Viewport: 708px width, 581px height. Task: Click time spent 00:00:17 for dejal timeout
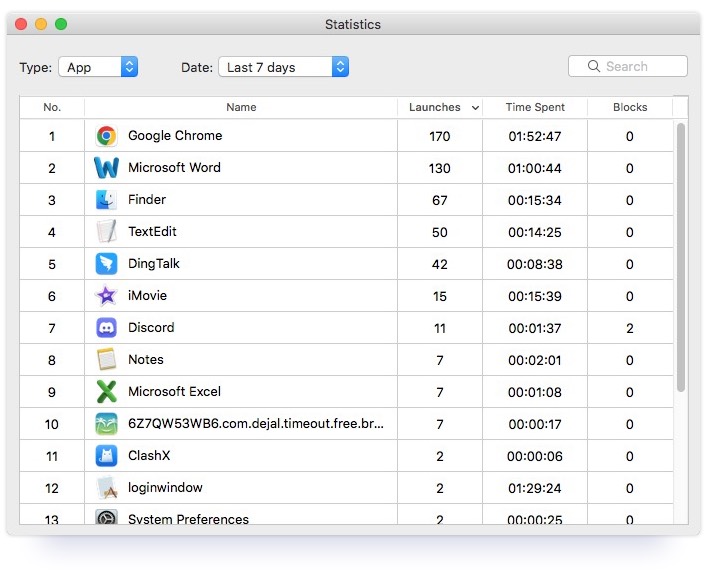(x=535, y=425)
